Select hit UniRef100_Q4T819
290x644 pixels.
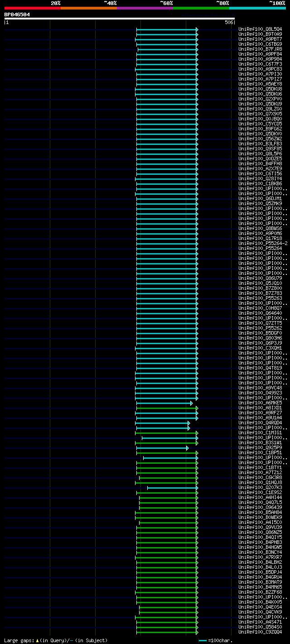260,368
